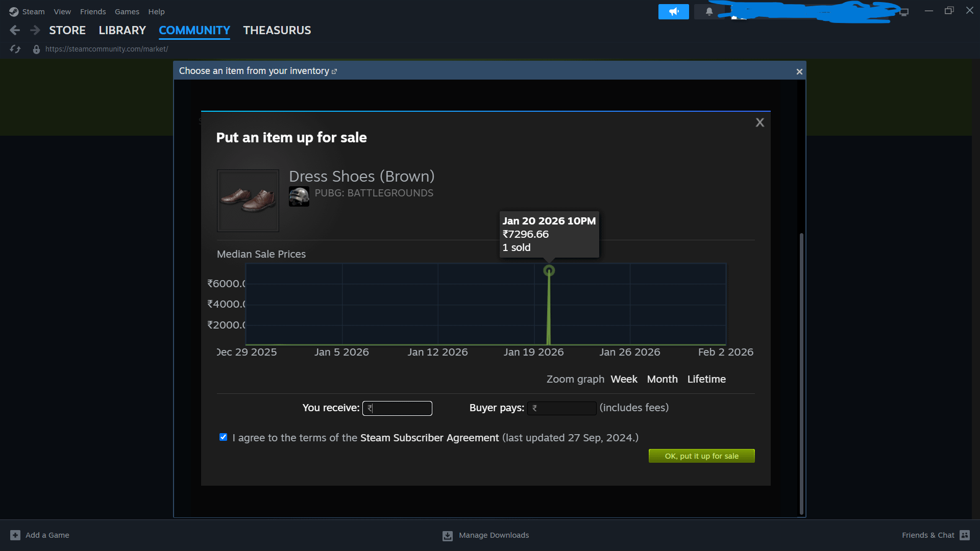Screen dimensions: 980x551
Task: Zoom graph to Lifetime
Action: pyautogui.click(x=706, y=379)
